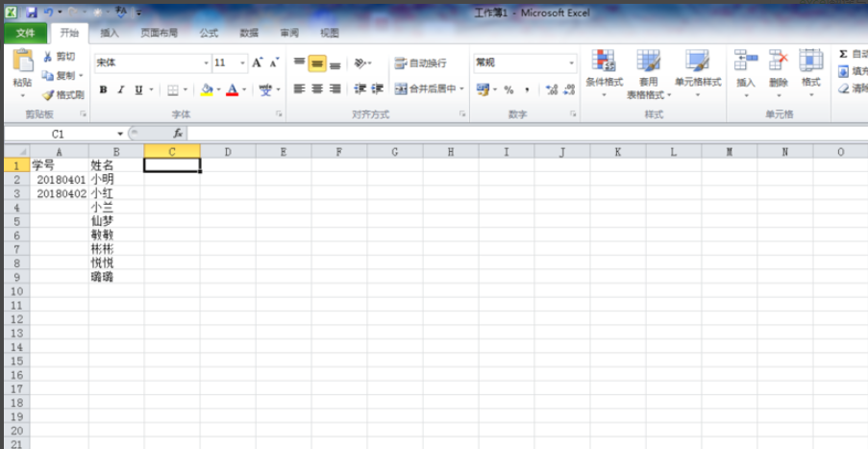This screenshot has width=868, height=449.
Task: Click the 自动换行 (Wrap Text) button
Action: tap(421, 63)
